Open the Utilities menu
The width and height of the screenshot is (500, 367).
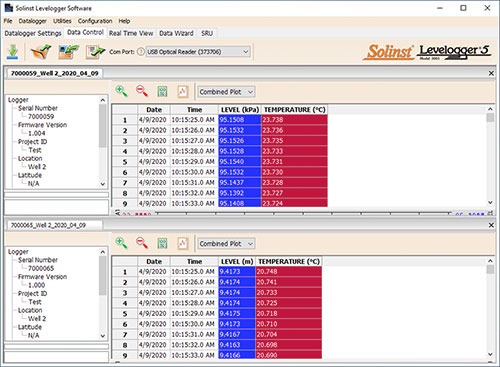(62, 21)
